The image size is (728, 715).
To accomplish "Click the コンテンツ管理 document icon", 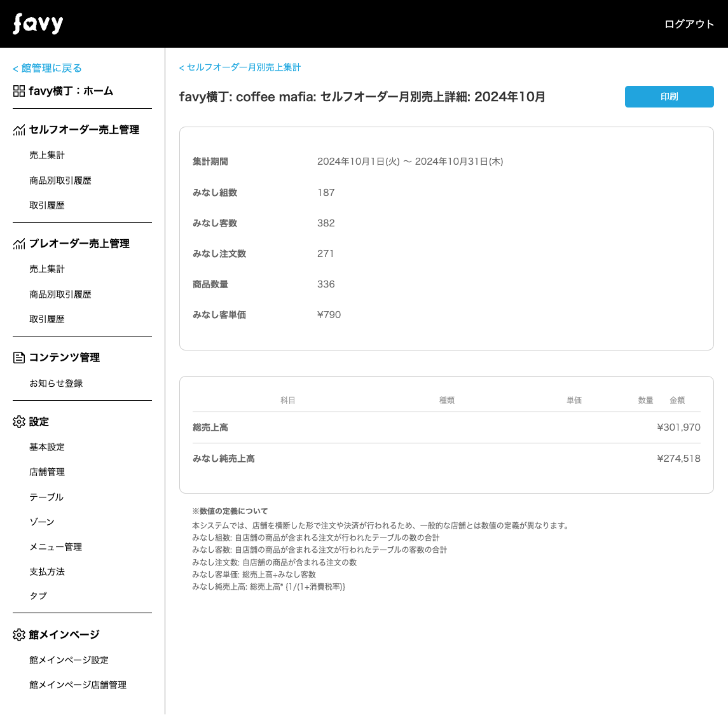I will (19, 357).
